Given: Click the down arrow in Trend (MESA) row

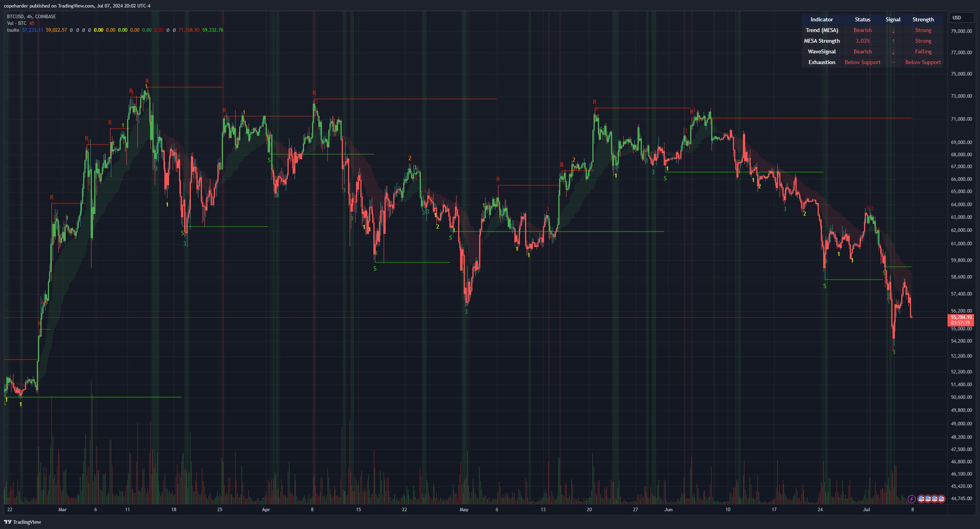Looking at the screenshot, I should pos(893,30).
